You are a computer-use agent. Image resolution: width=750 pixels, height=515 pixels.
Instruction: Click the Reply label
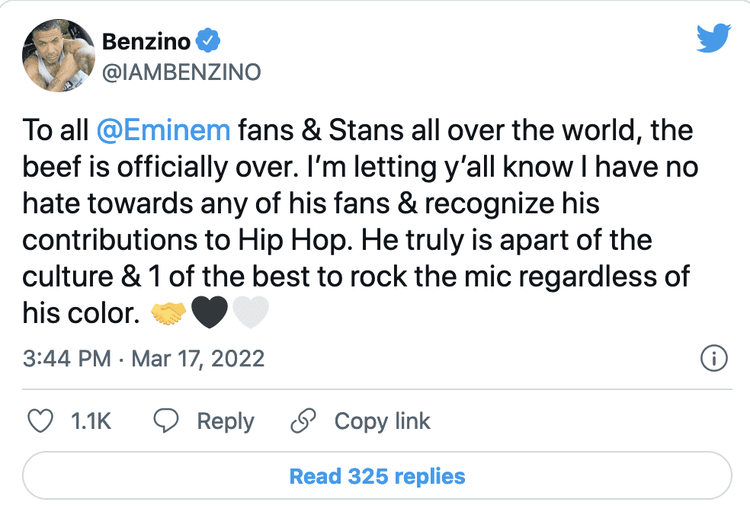(x=225, y=421)
